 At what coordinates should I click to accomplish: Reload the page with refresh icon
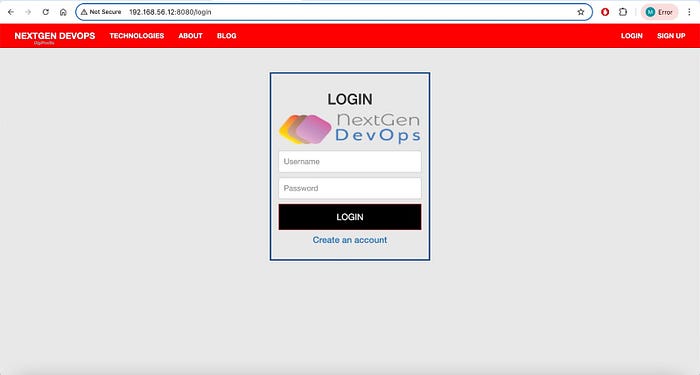46,12
